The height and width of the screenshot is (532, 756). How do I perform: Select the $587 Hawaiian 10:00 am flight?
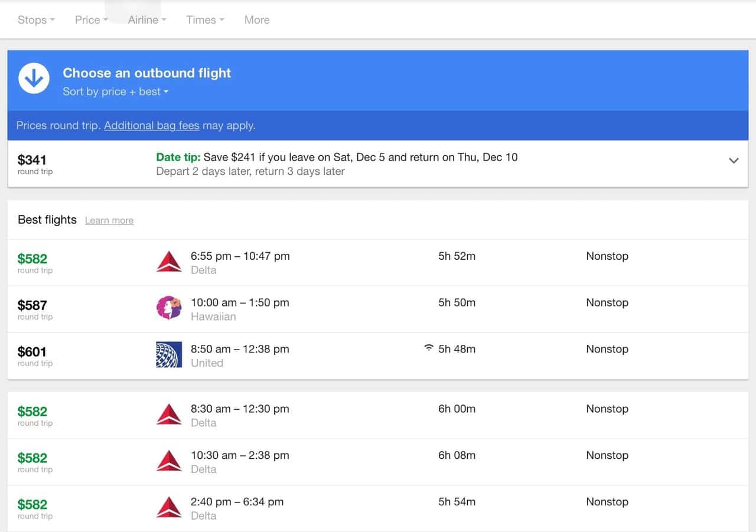pyautogui.click(x=378, y=309)
